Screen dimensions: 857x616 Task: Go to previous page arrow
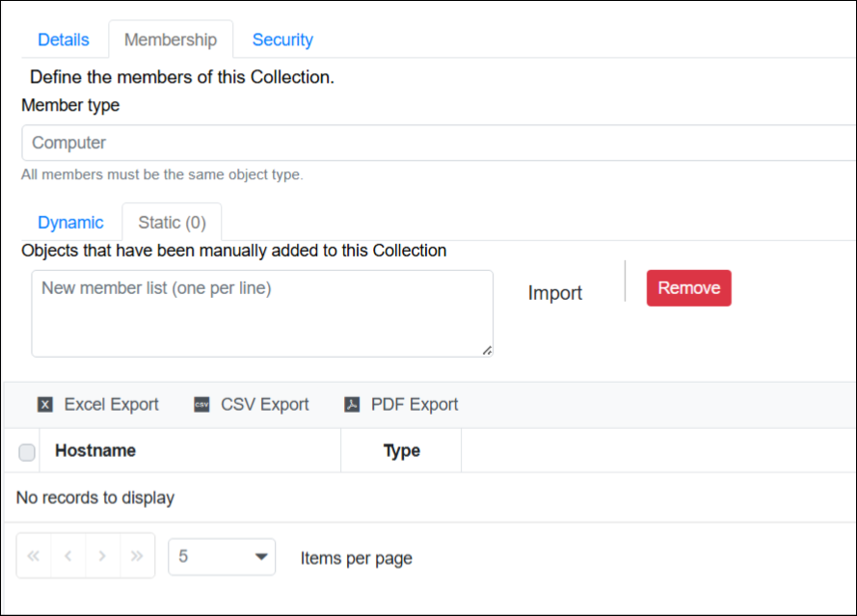coord(67,556)
